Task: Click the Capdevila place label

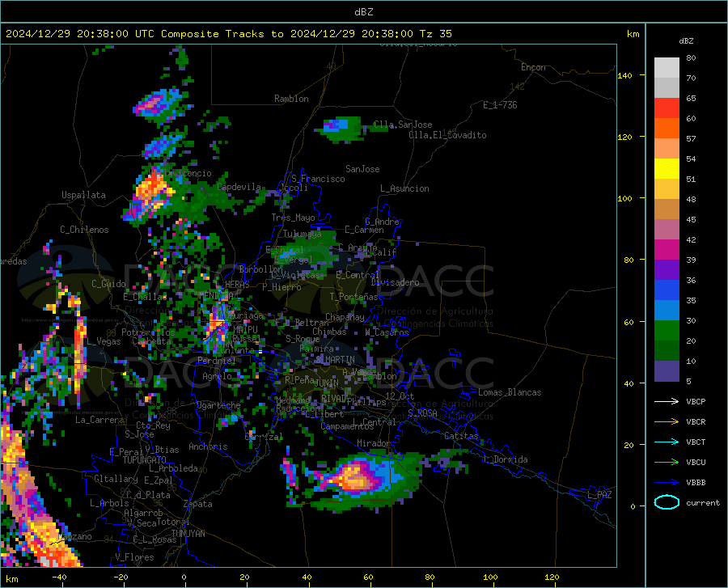Action: 239,187
